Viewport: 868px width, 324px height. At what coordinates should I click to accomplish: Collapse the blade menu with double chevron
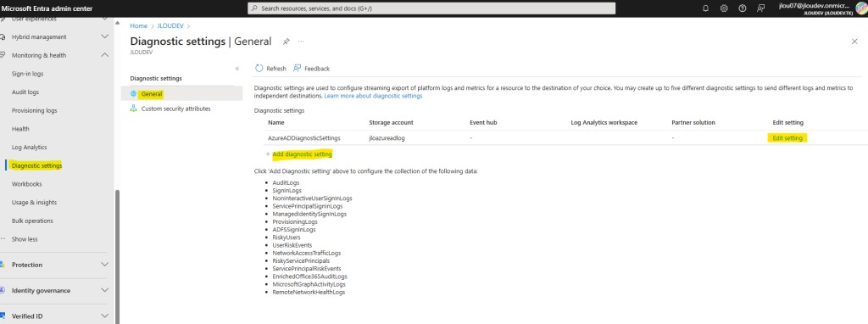(x=237, y=69)
